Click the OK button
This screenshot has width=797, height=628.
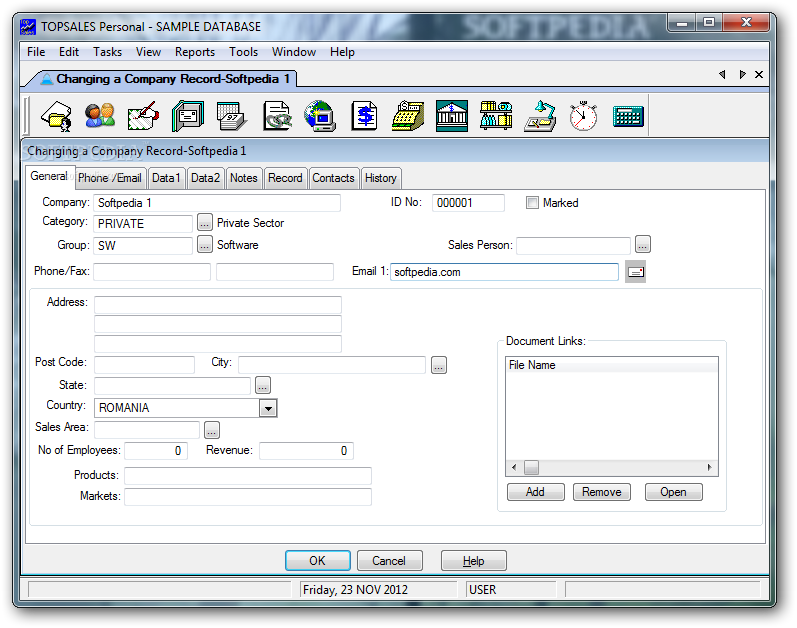coord(318,560)
